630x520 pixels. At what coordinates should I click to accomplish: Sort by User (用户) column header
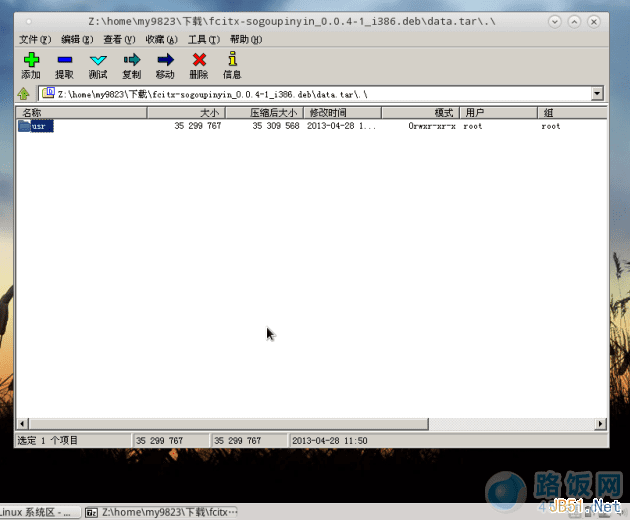pos(498,113)
